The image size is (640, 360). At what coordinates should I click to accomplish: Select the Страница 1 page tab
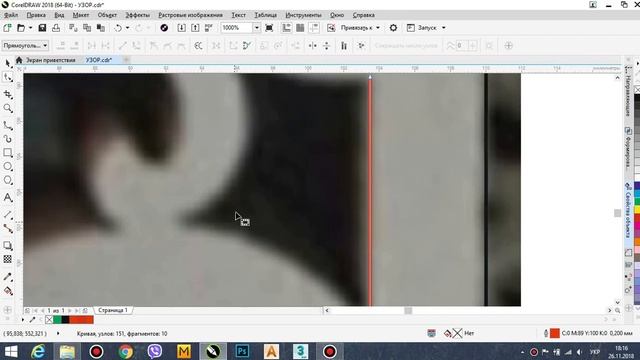coord(113,310)
